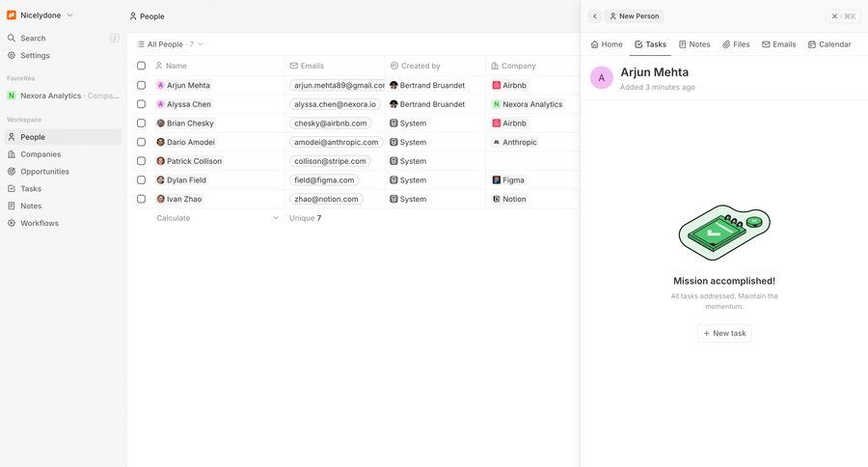This screenshot has width=868, height=467.
Task: Click Arjun Mehta name chip in table
Action: [x=183, y=85]
